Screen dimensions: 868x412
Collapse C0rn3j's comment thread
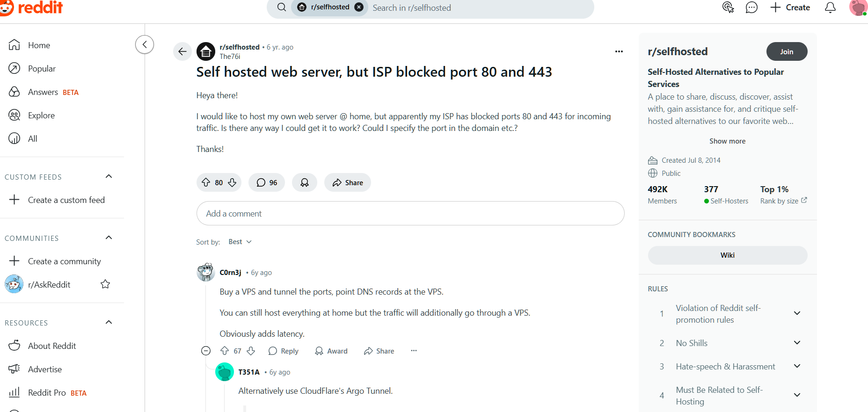pos(206,351)
